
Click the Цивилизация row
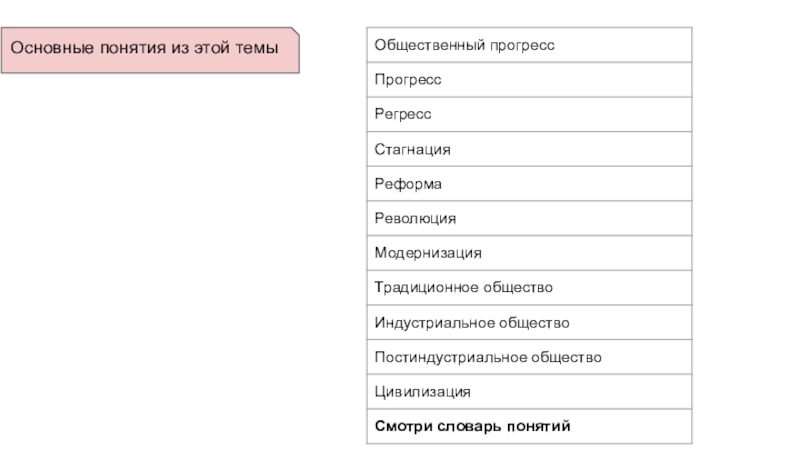pos(529,392)
